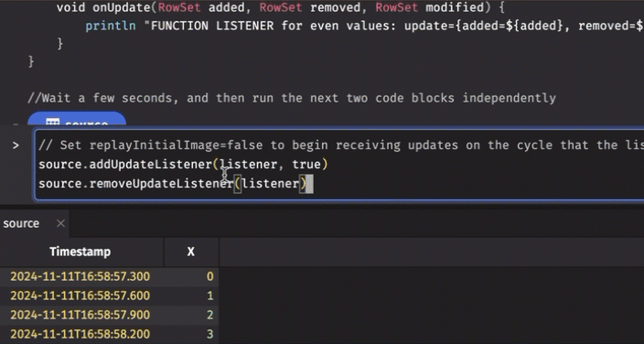
Task: Select timestamp cell 2024-11-11T16:58:57.600
Action: pyautogui.click(x=80, y=296)
